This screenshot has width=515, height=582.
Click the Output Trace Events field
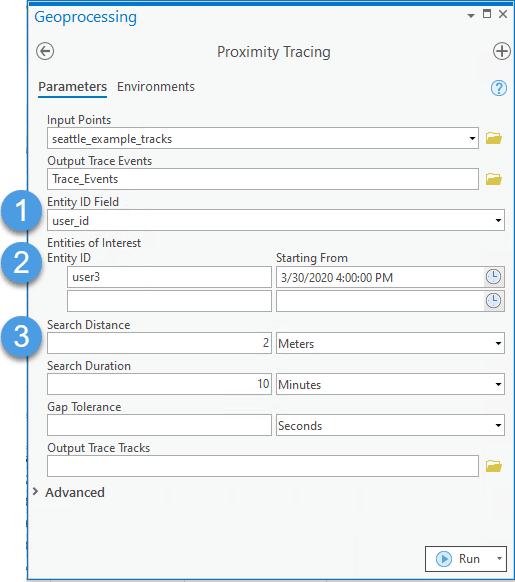pos(263,179)
